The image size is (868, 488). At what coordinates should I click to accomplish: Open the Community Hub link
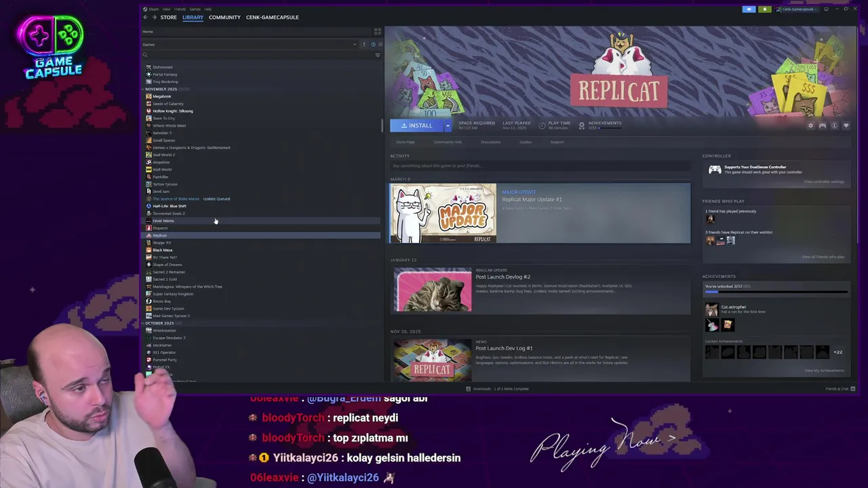click(448, 142)
